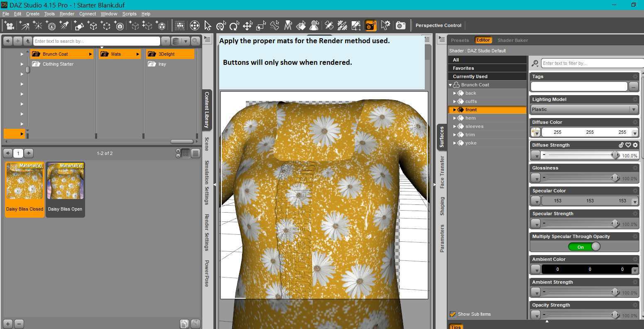Open Diffuse Strength settings gear
This screenshot has height=329, width=644.
(x=635, y=145)
